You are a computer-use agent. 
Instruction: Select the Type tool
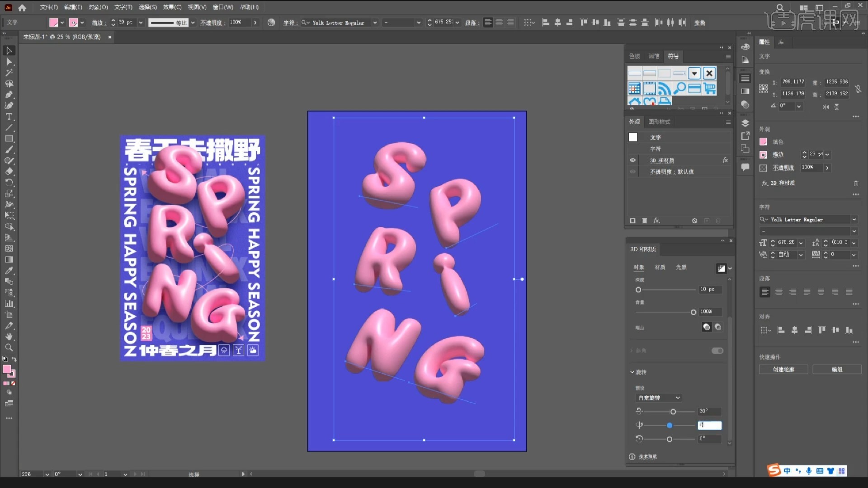9,117
